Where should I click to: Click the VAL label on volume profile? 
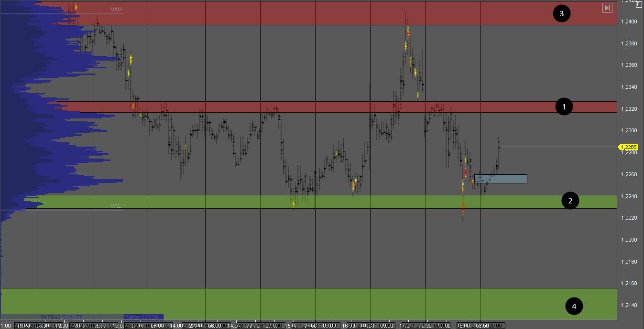[x=116, y=206]
